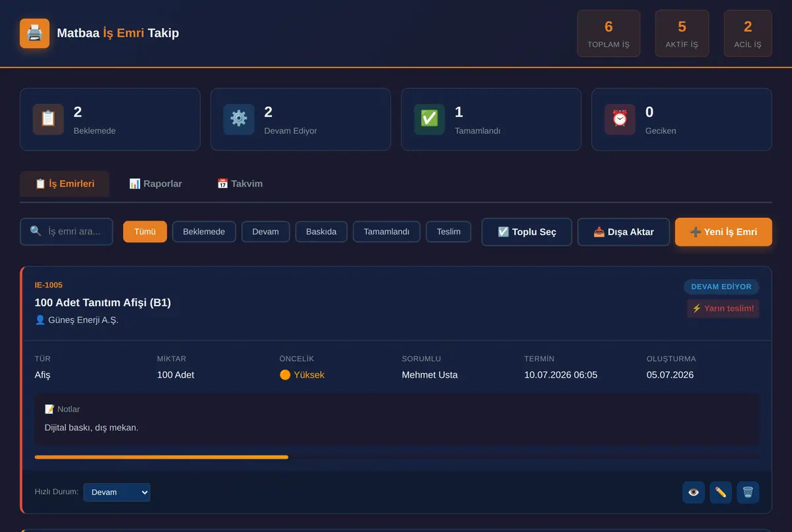Click the IE-1005 progress bar

(x=397, y=457)
